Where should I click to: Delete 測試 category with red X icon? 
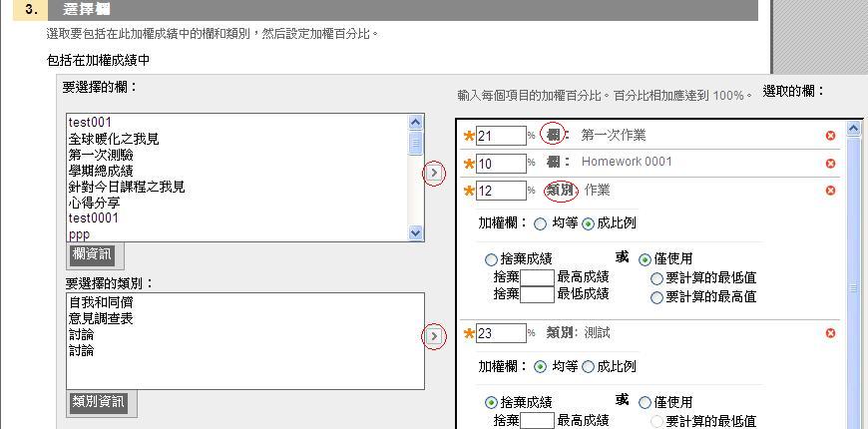830,333
